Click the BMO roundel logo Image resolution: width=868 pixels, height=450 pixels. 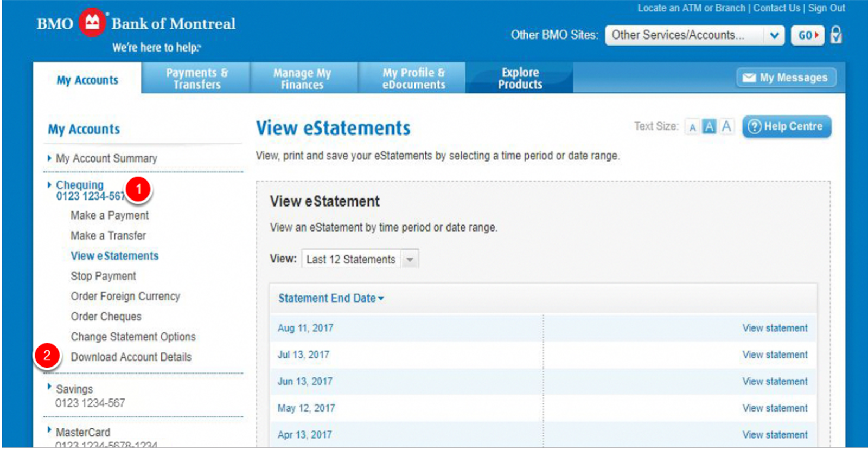(x=92, y=23)
